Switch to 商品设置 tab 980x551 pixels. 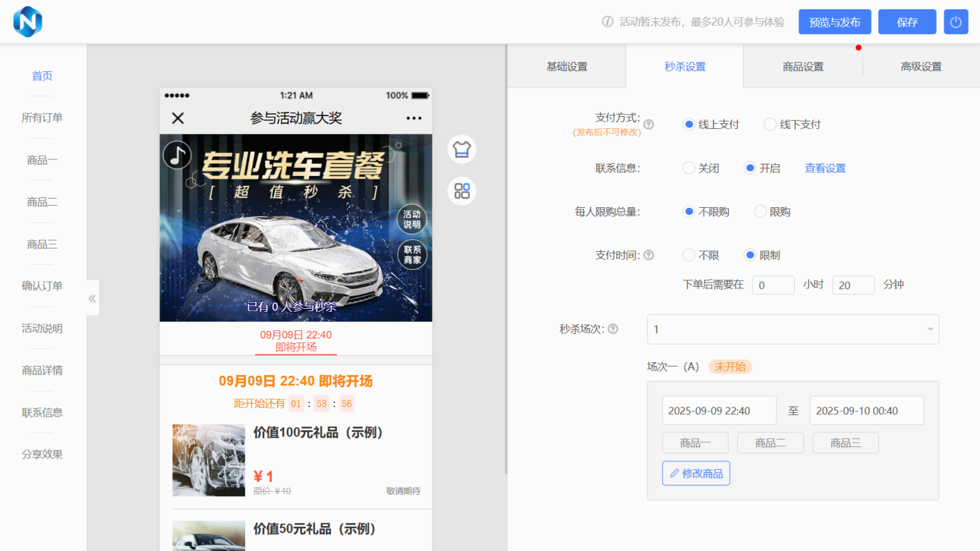point(803,67)
